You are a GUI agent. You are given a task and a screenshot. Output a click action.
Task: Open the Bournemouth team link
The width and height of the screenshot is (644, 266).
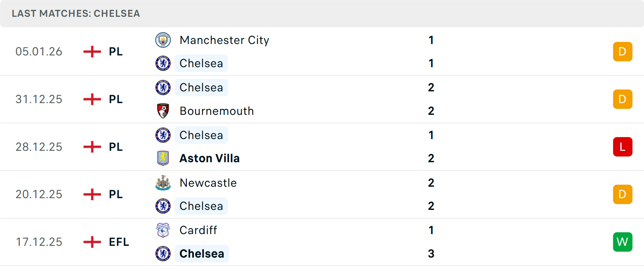(x=217, y=111)
